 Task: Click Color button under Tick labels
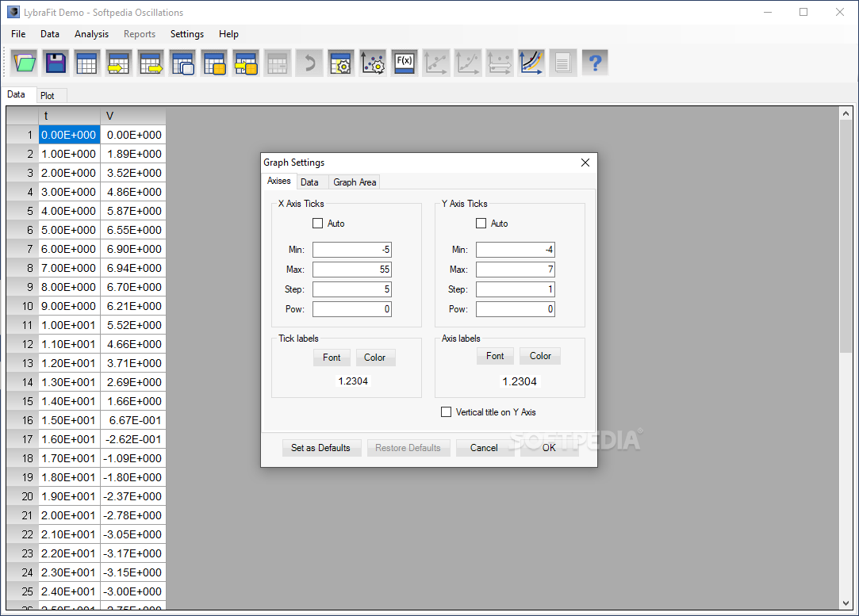coord(374,357)
